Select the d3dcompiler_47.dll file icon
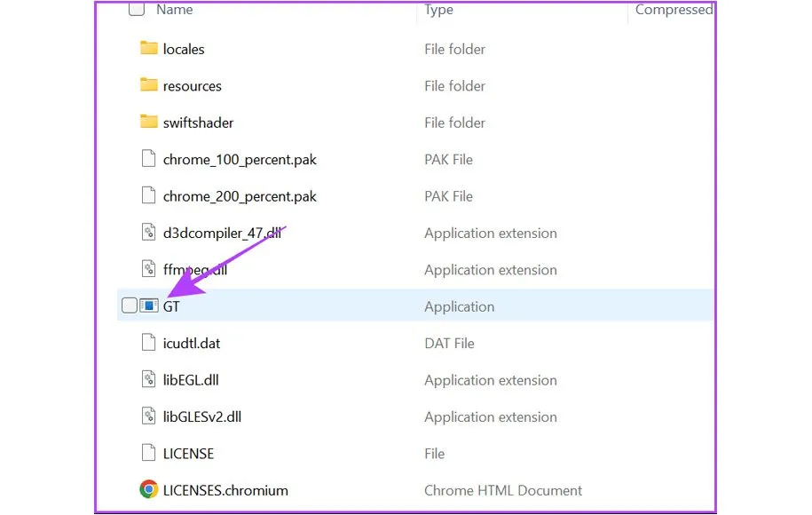 pyautogui.click(x=148, y=233)
